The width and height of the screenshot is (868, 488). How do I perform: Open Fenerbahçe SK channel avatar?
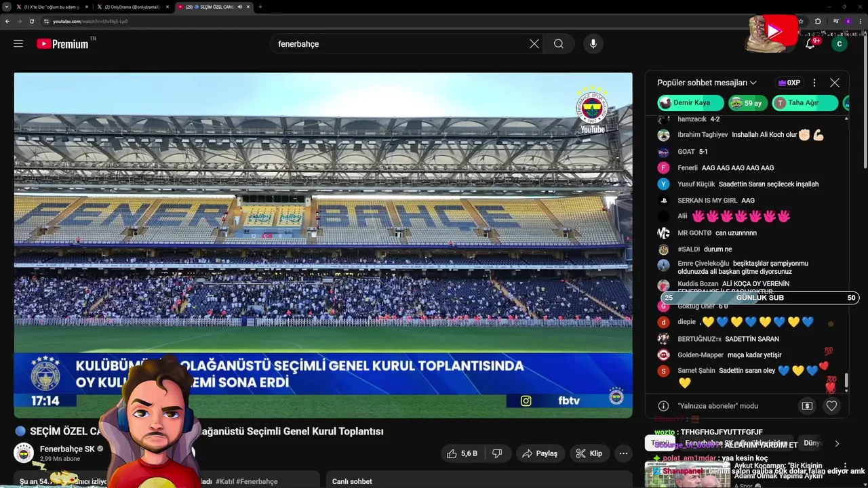pyautogui.click(x=24, y=453)
